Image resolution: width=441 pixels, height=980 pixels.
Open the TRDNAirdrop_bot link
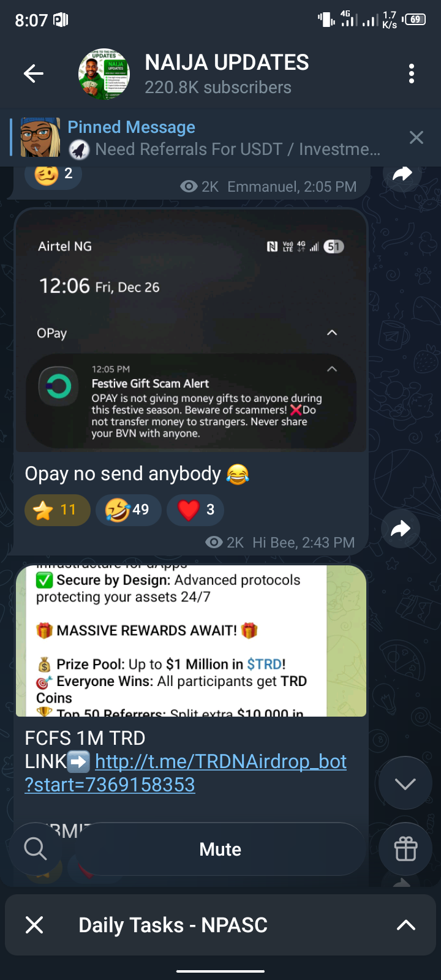pyautogui.click(x=186, y=773)
